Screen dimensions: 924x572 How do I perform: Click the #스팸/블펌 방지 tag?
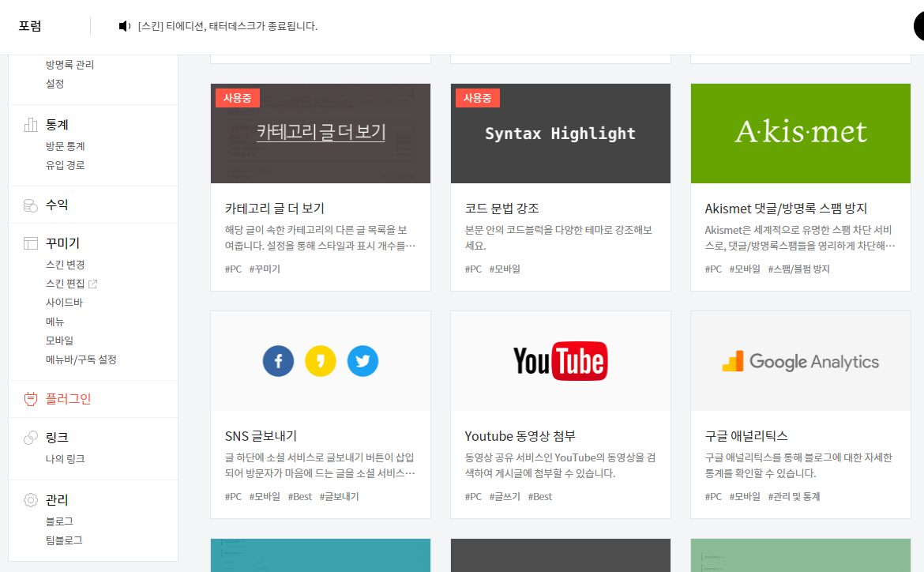[x=799, y=269]
